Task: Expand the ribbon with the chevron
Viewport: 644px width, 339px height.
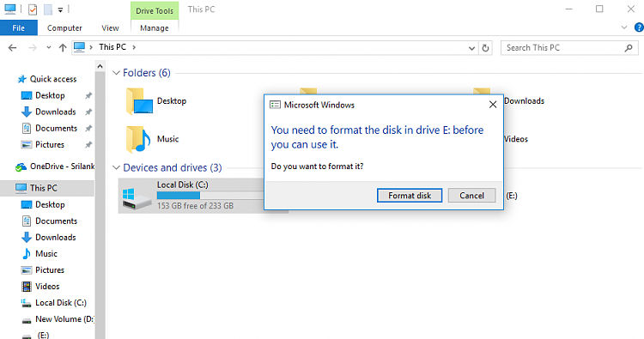Action: 624,27
